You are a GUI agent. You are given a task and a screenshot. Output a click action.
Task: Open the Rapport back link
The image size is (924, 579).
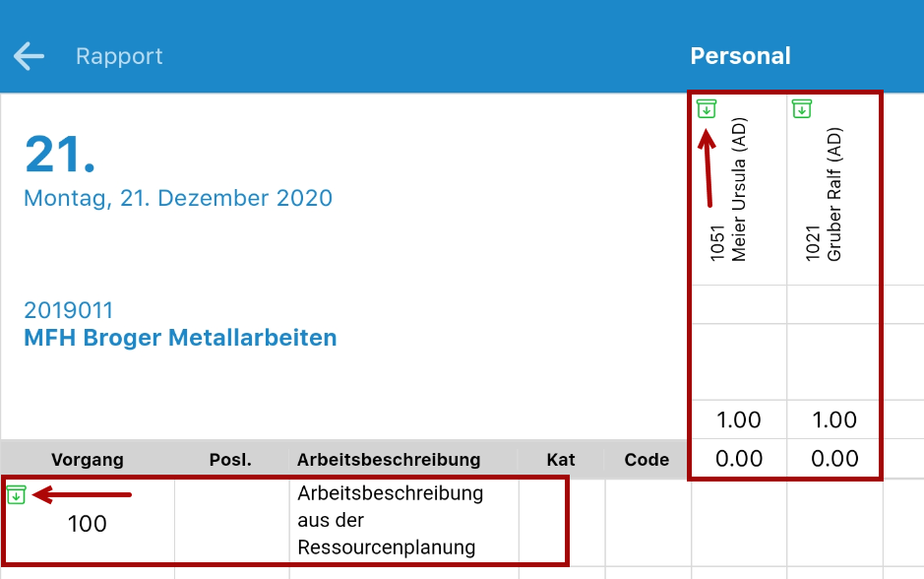point(119,56)
